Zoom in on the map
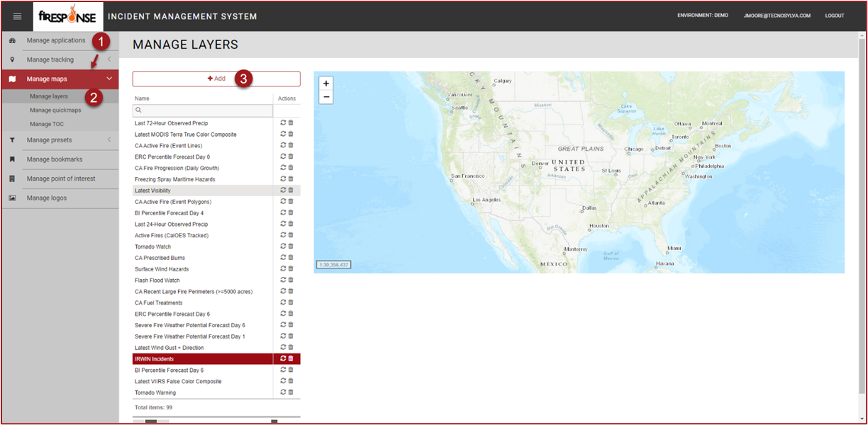 (326, 84)
